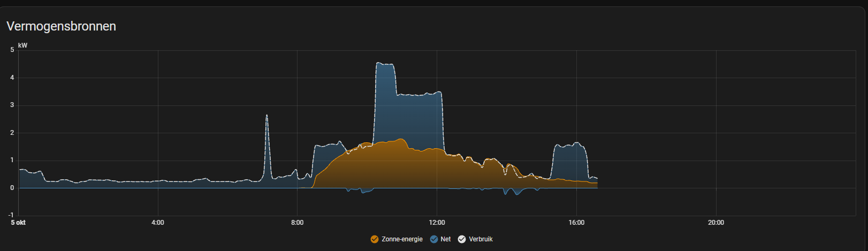Click the kW unit label
This screenshot has height=251, width=868.
(x=22, y=45)
